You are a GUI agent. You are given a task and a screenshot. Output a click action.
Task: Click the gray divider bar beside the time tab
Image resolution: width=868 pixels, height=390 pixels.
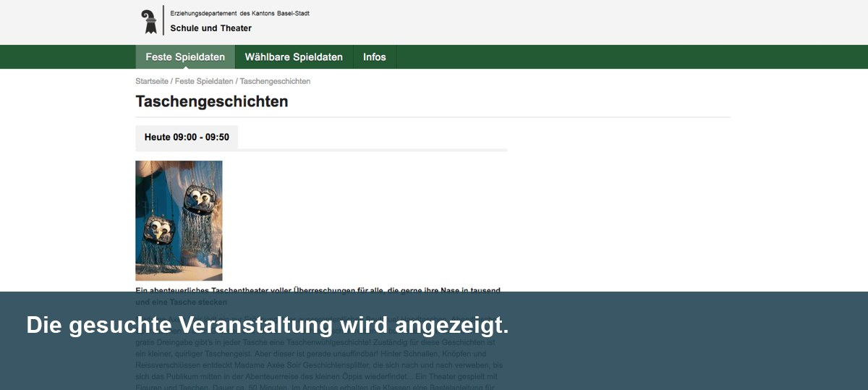click(x=373, y=150)
